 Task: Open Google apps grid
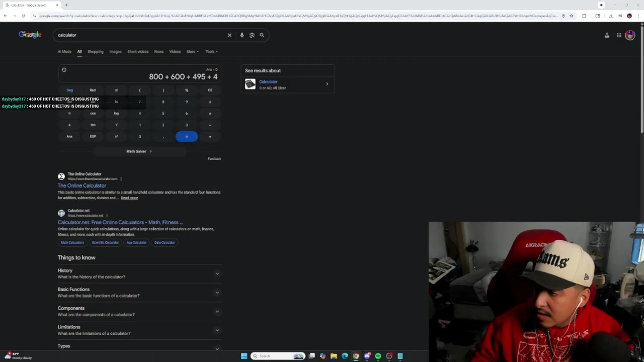(x=619, y=35)
